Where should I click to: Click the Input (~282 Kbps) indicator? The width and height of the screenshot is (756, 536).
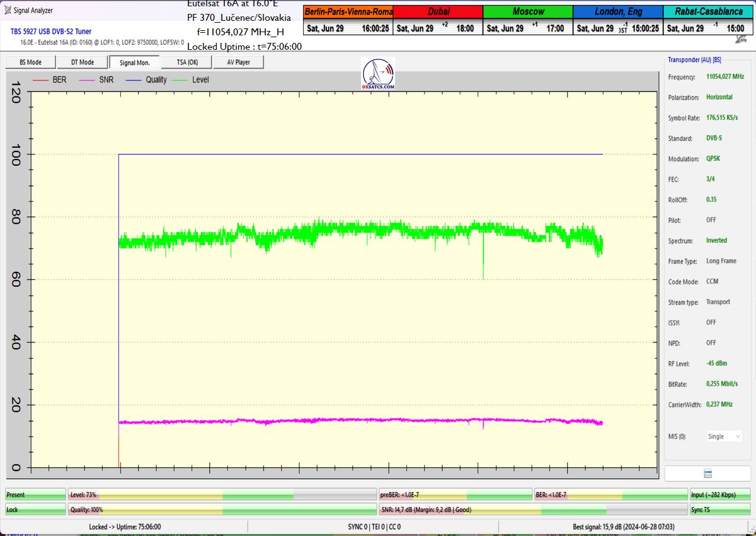720,495
